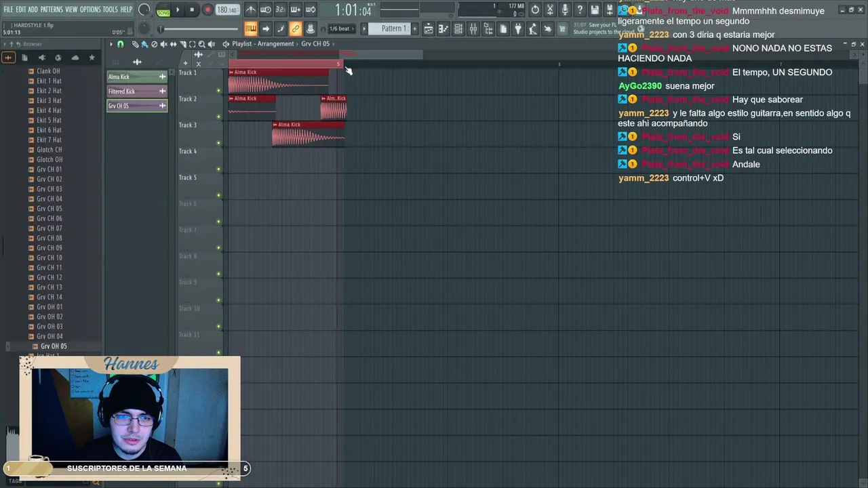Select the playlist Mute tool
Viewport: 868px width, 488px height.
pos(163,44)
